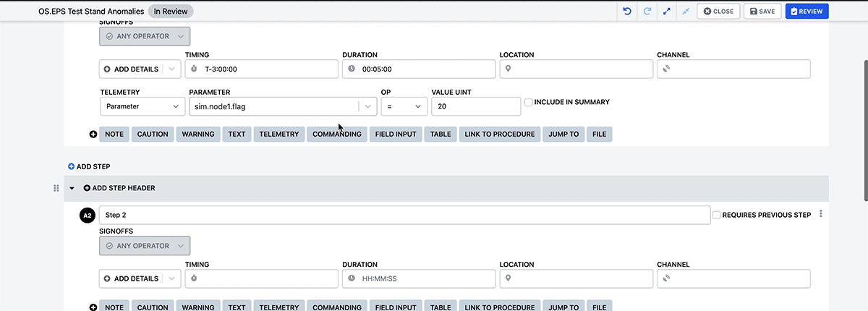Add a Warning block to Step 2
Viewport: 868px width, 311px height.
click(x=198, y=306)
